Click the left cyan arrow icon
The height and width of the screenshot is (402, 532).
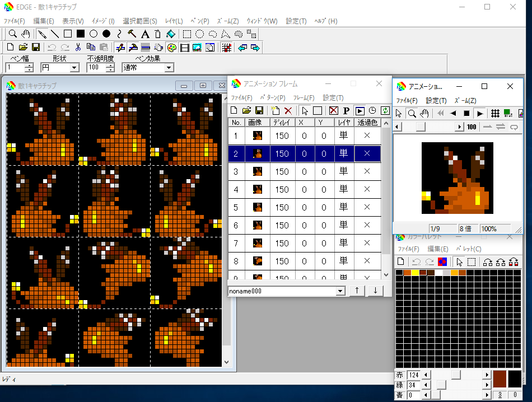coord(242,48)
